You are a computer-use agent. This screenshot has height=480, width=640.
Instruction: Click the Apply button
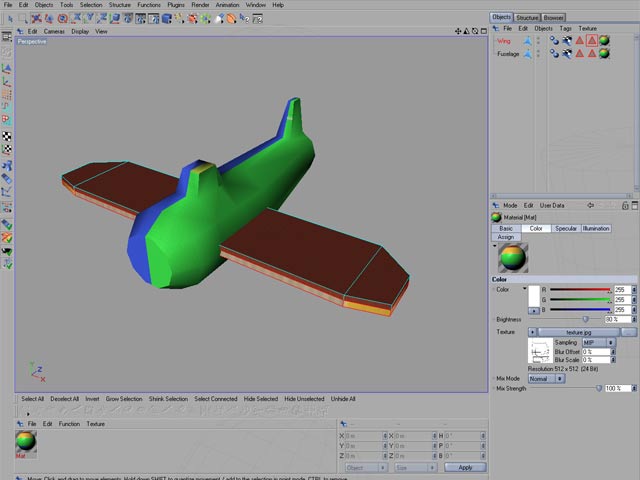coord(465,467)
